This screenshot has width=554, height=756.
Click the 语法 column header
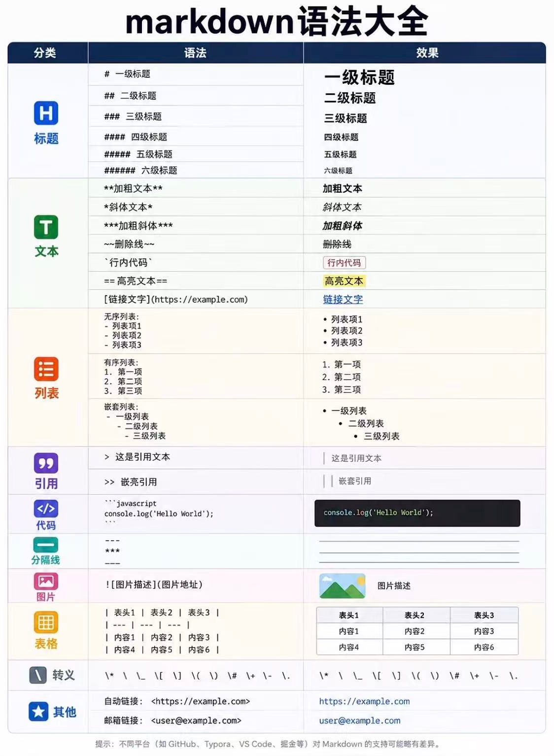195,53
